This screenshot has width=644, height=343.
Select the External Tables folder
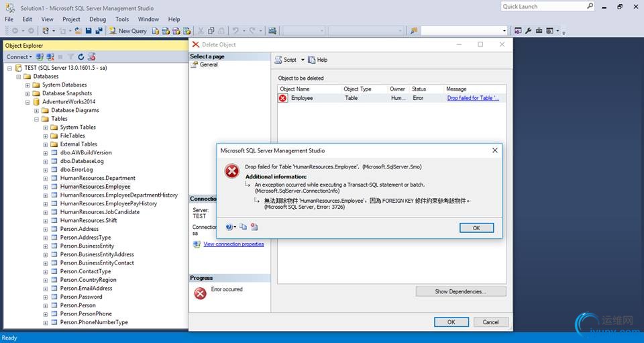point(78,144)
